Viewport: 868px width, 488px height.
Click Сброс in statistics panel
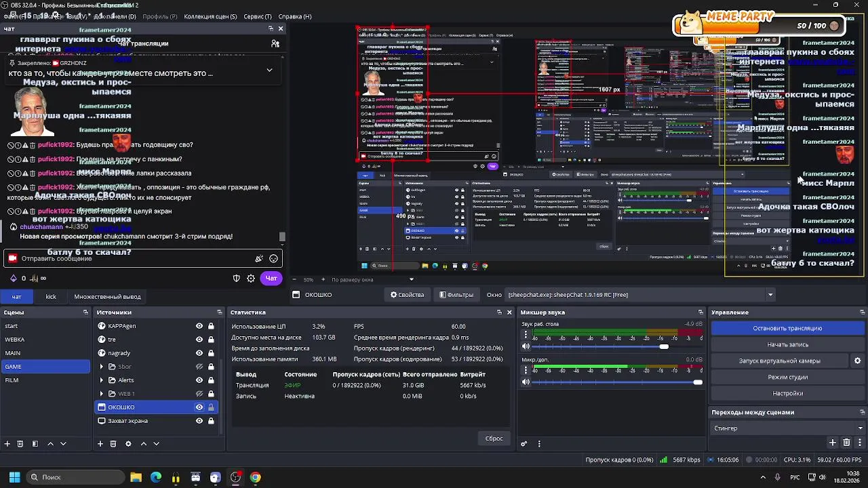(494, 439)
